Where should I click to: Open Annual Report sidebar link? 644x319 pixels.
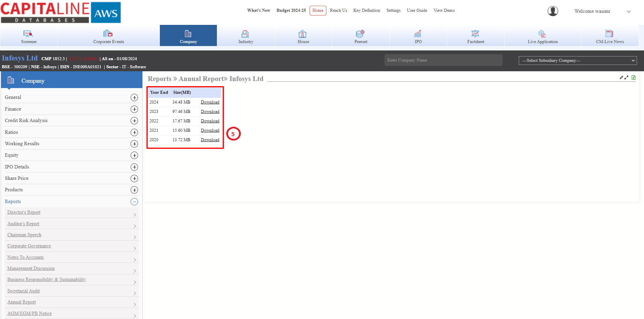click(21, 302)
